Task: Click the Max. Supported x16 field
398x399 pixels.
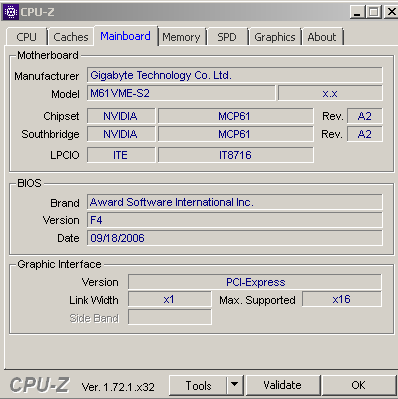Action: click(342, 299)
